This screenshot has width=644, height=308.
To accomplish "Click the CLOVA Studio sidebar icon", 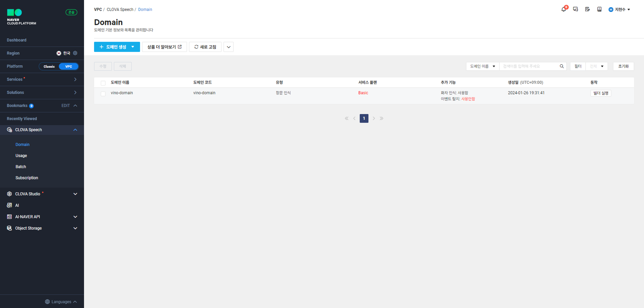I will pos(9,194).
